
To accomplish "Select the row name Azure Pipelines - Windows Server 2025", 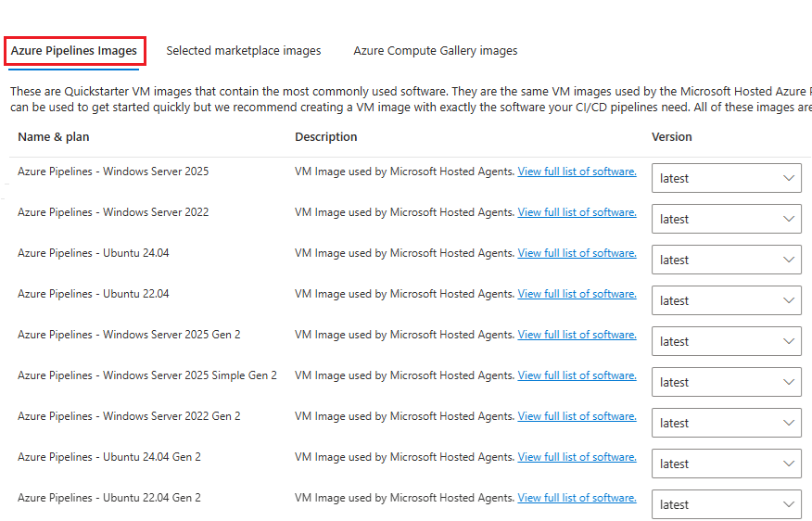I will [x=113, y=172].
